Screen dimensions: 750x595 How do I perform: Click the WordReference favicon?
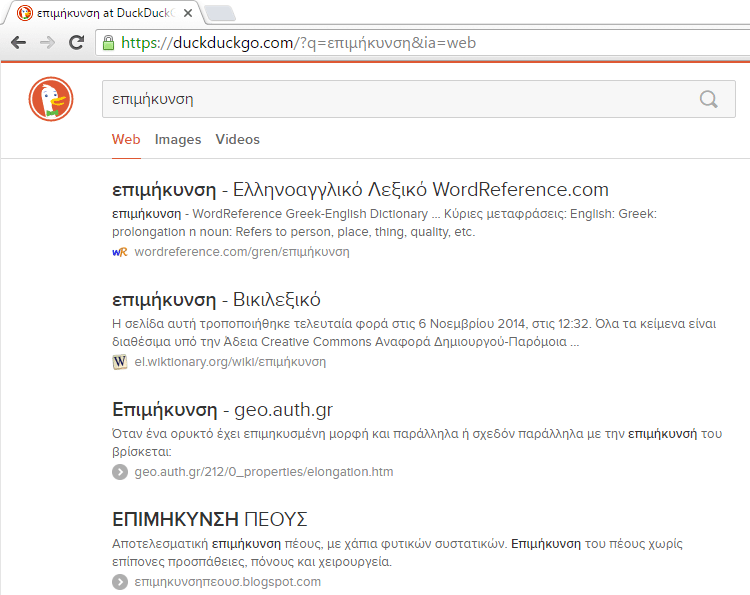[x=120, y=252]
